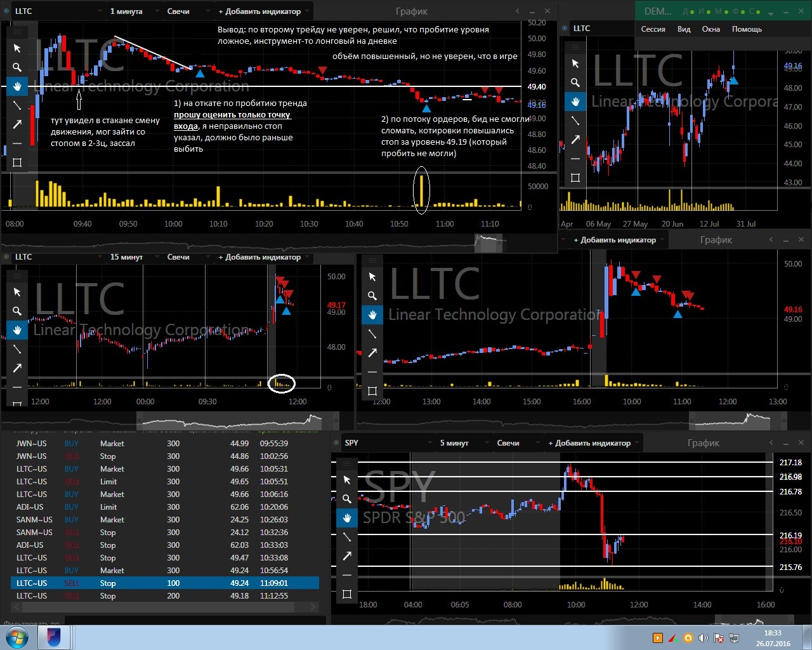The image size is (812, 650).
Task: Select the magnifier tool in middle-right LLTC chart
Action: (x=372, y=296)
